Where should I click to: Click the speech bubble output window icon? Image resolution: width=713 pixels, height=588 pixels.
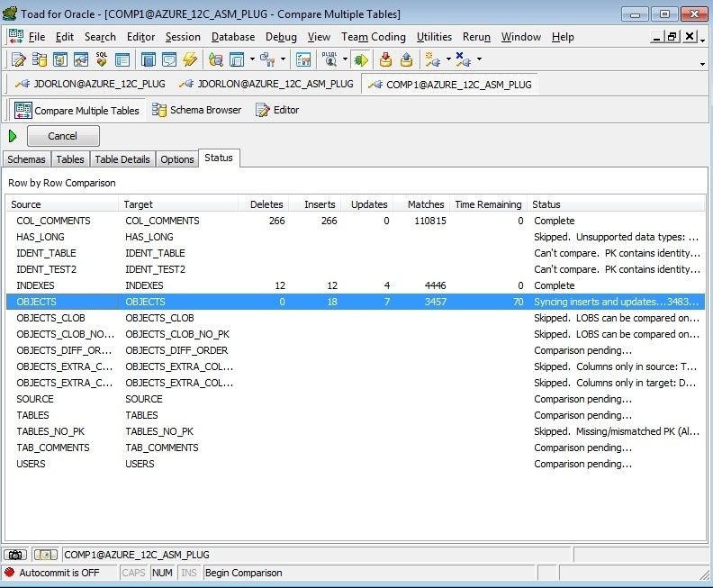[x=169, y=59]
